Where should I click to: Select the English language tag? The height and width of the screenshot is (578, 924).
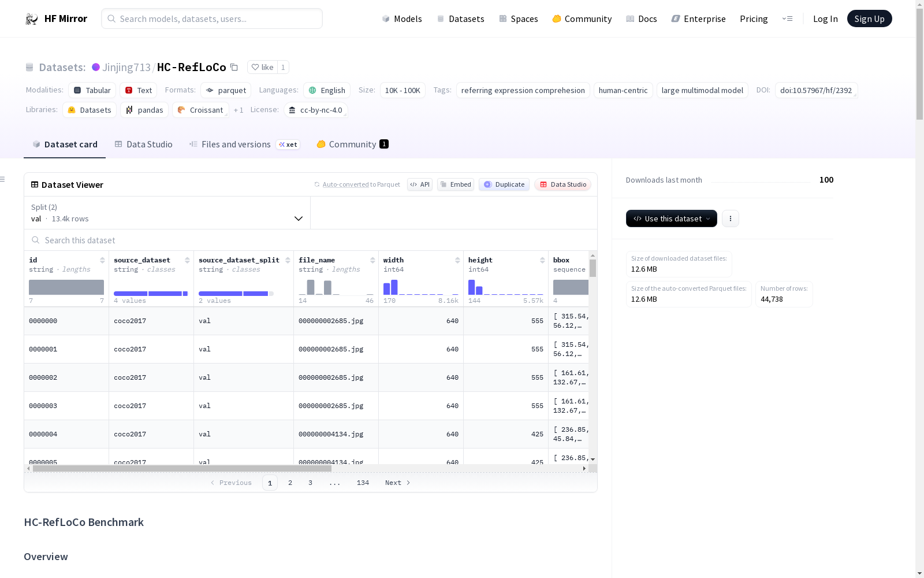pos(327,90)
